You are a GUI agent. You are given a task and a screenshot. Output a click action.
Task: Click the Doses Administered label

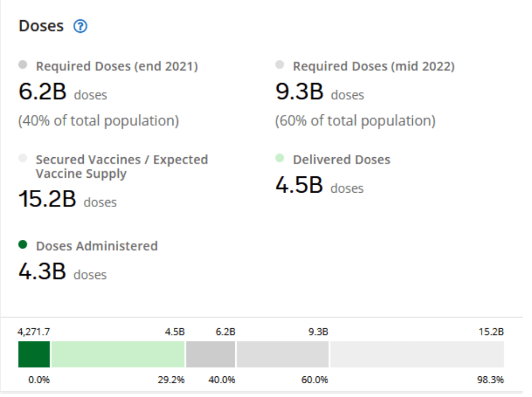click(x=96, y=246)
